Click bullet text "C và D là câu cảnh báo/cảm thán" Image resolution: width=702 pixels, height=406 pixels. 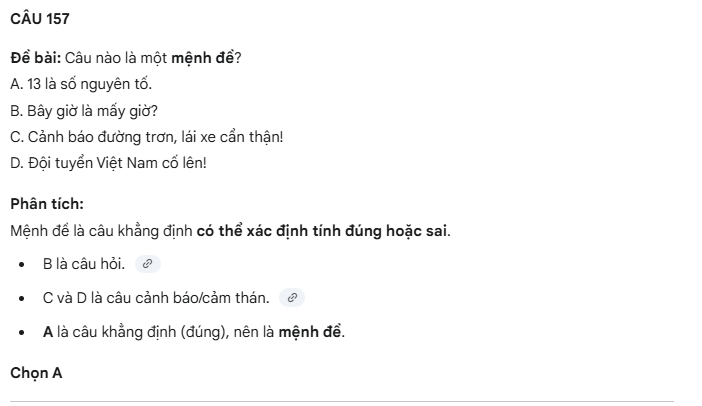[x=156, y=297]
